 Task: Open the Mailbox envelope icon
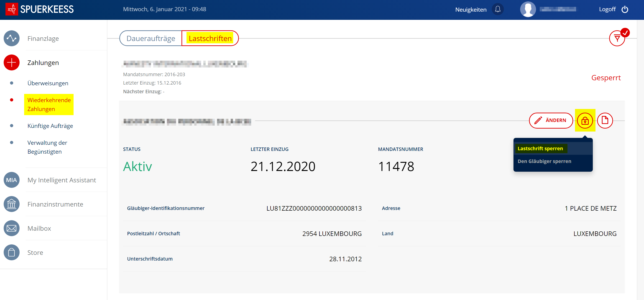(11, 228)
